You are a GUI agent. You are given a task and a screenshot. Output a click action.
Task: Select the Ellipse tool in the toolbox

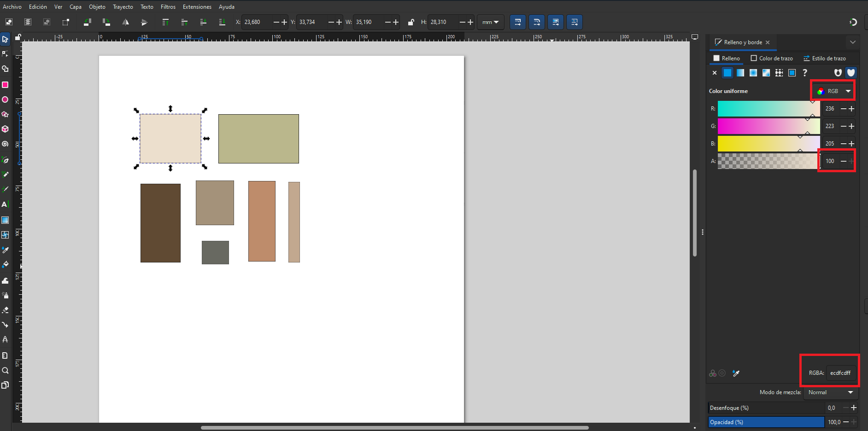pos(5,99)
